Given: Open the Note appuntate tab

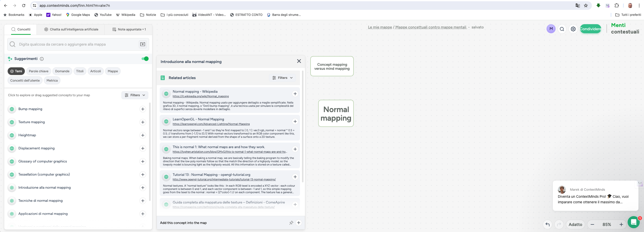Looking at the screenshot, I should point(129,29).
